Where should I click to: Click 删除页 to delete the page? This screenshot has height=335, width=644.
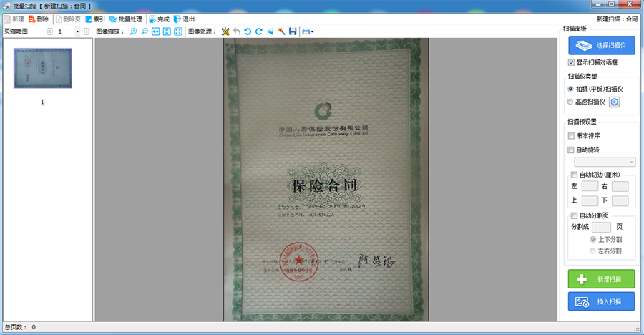point(68,19)
